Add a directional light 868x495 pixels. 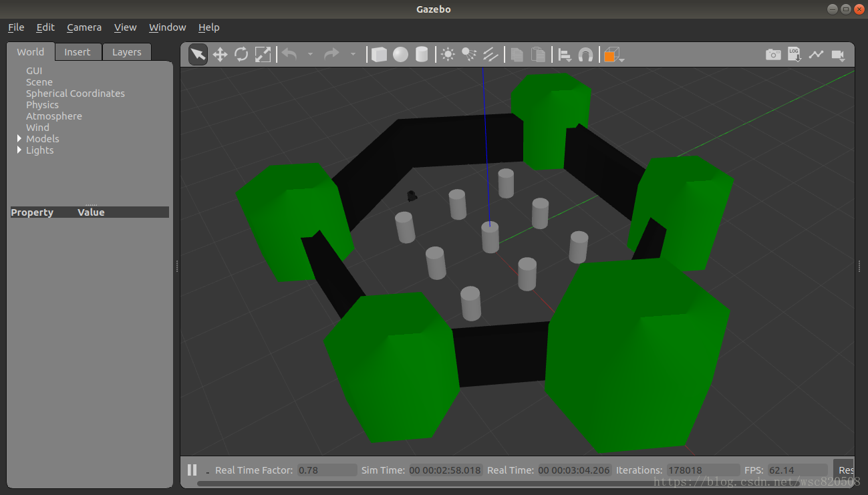pyautogui.click(x=491, y=55)
